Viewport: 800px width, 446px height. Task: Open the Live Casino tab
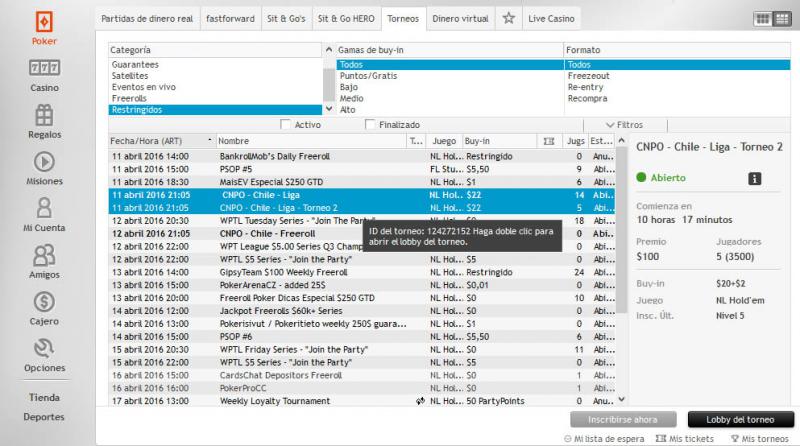point(551,19)
